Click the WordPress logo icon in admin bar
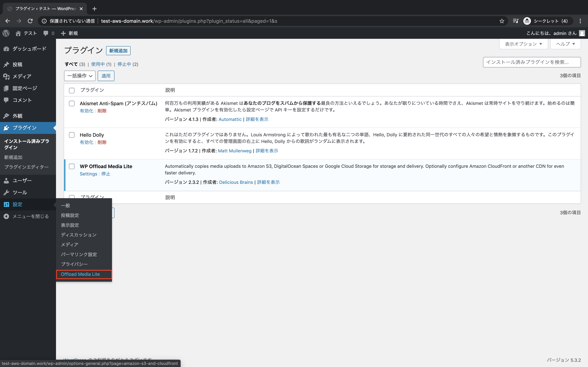 6,33
